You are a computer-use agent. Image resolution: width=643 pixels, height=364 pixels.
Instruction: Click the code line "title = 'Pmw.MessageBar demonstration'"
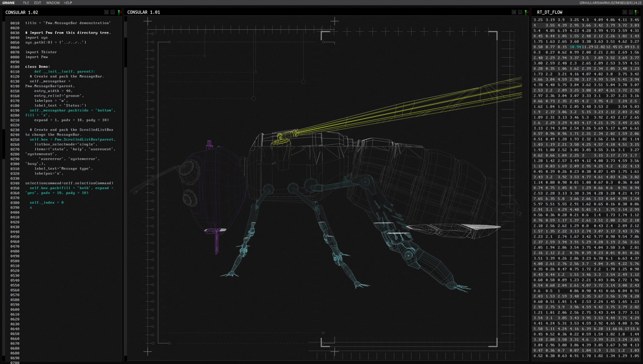click(x=68, y=23)
